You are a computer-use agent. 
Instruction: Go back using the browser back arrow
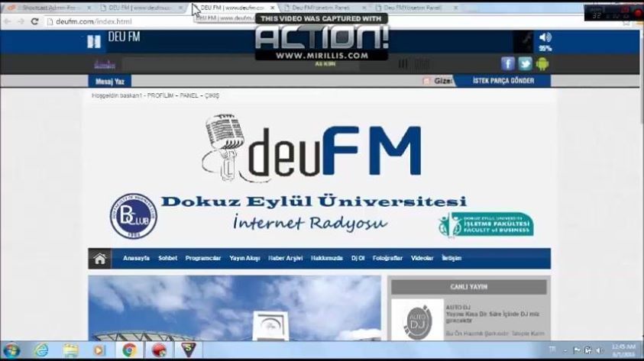pos(8,21)
